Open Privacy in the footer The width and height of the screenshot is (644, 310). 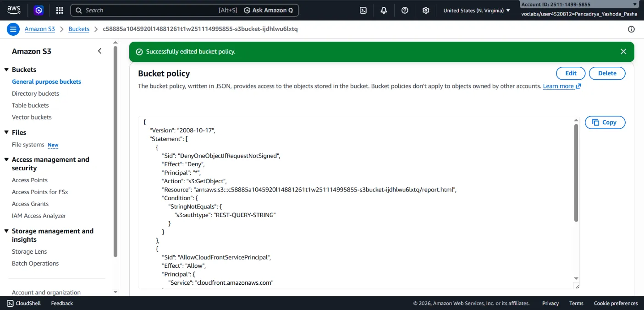[550, 303]
